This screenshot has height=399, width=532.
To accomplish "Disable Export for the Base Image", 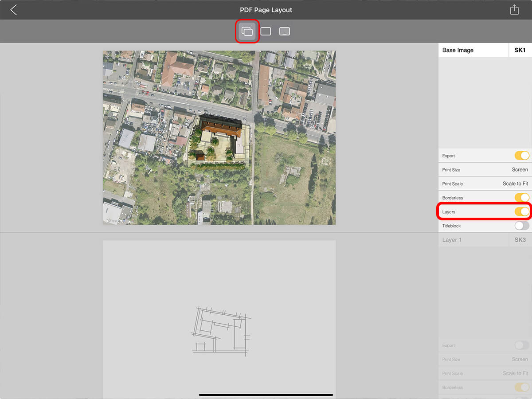I will pyautogui.click(x=521, y=156).
